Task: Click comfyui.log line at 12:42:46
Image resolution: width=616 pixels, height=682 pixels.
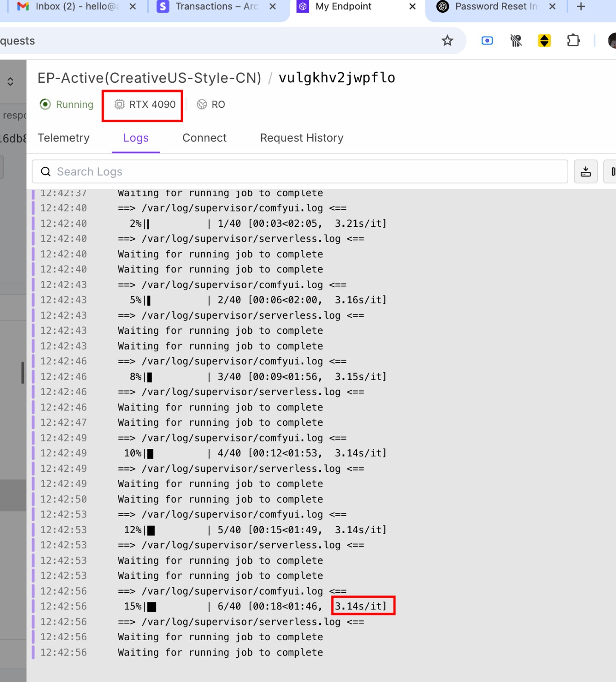Action: click(232, 361)
